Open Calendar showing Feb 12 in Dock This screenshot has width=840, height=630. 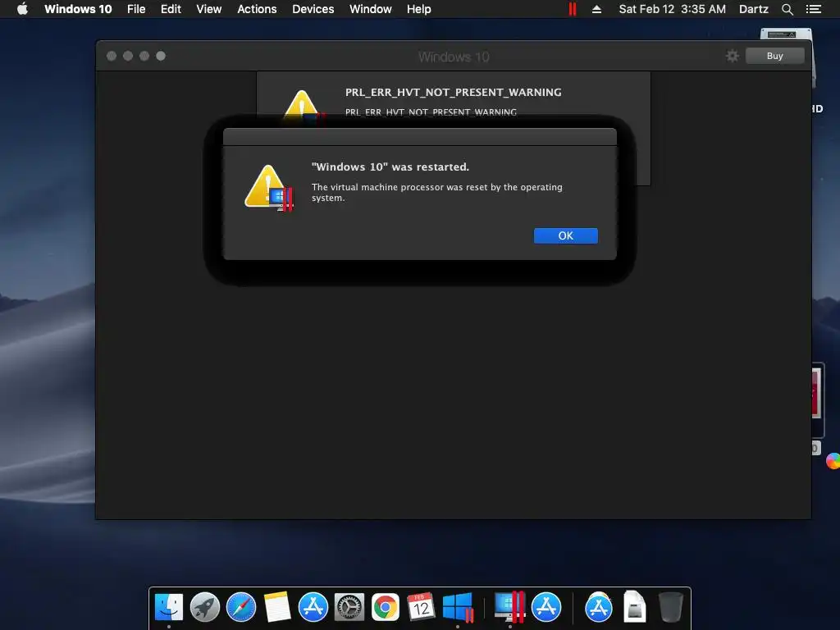pos(421,607)
